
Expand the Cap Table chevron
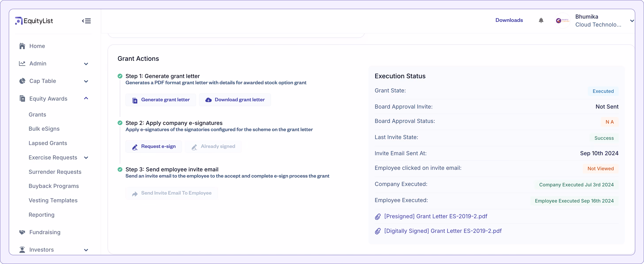(86, 81)
